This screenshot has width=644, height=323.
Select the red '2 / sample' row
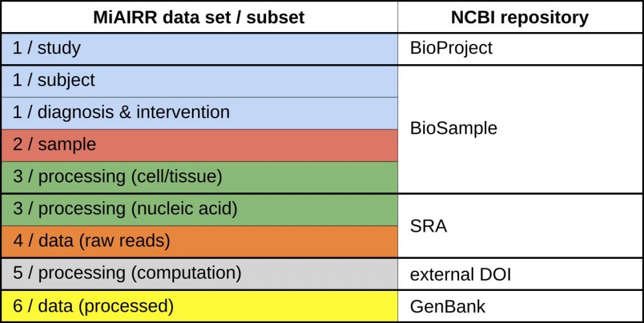tap(199, 145)
